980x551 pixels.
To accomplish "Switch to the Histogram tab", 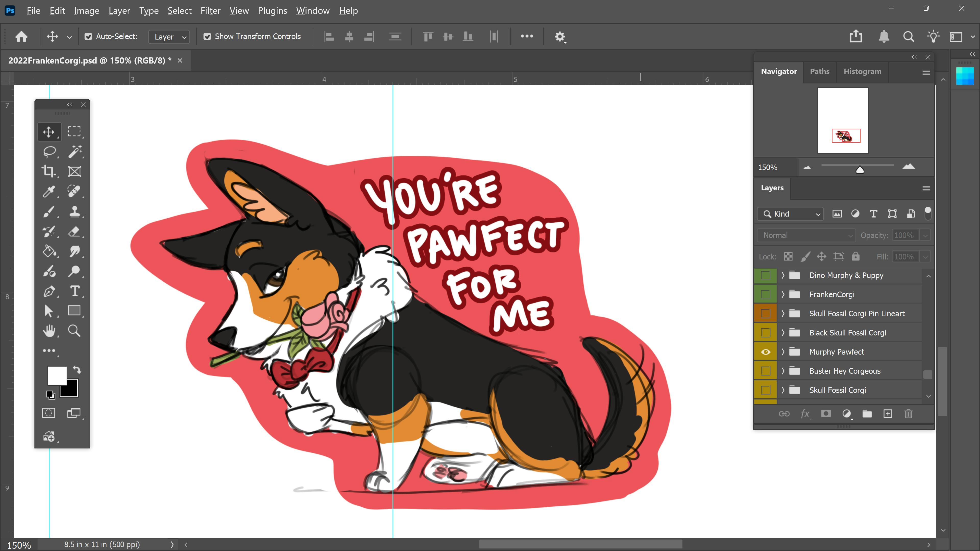I will (x=862, y=71).
